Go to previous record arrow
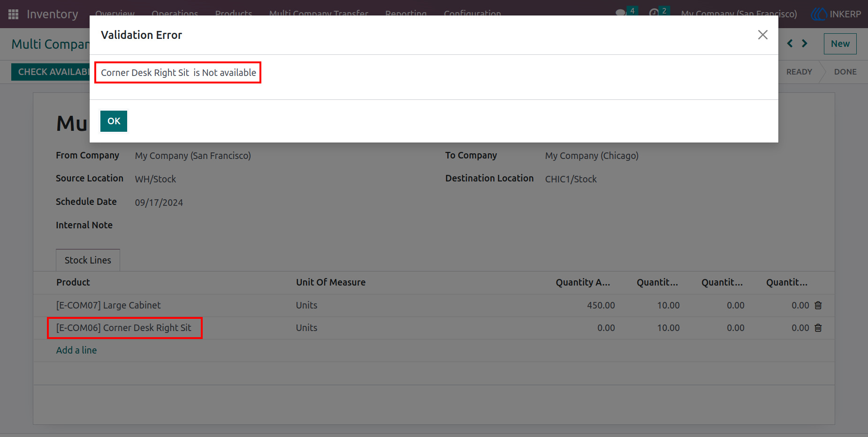 [x=790, y=44]
